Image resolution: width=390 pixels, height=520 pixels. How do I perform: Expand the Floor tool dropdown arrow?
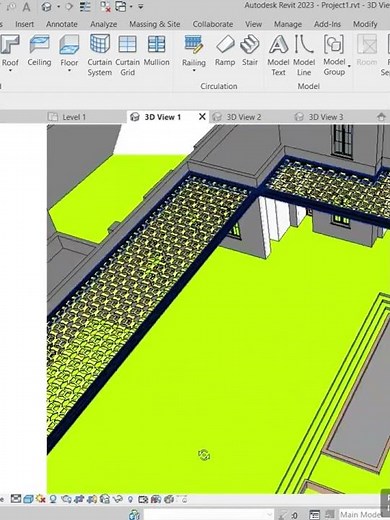[x=69, y=71]
